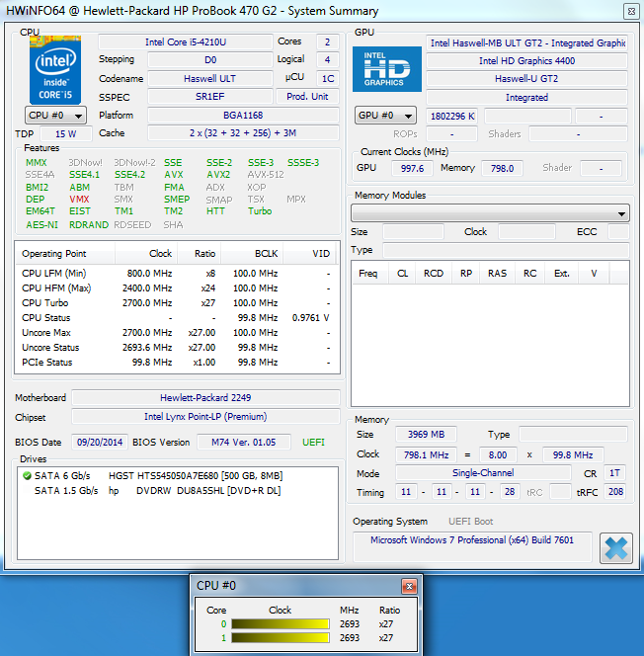Screen dimensions: 644x656
Task: Click the Single-Channel mode field
Action: (483, 473)
